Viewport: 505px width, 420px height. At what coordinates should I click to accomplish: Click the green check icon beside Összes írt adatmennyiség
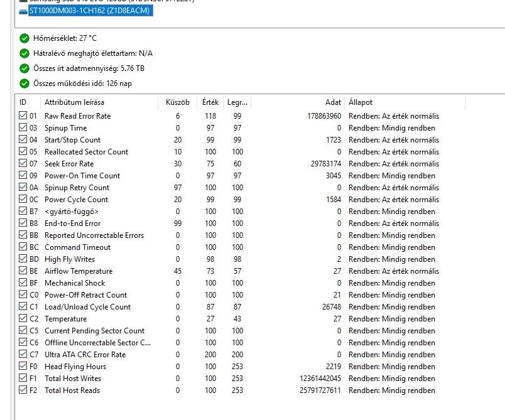point(24,68)
